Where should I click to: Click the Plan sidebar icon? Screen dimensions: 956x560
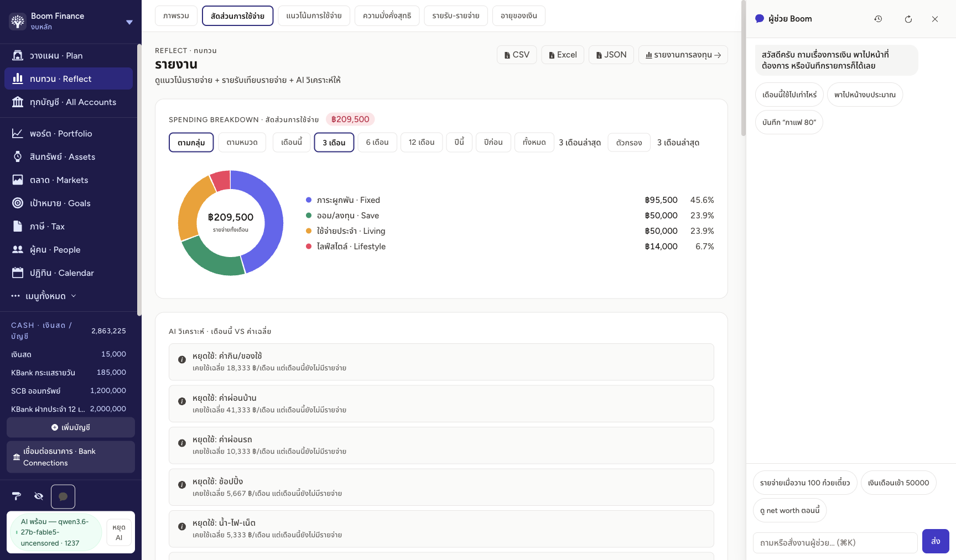[18, 55]
